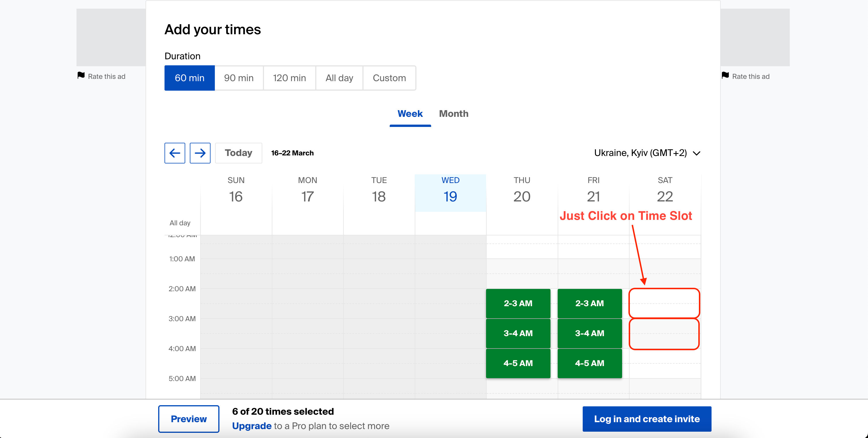Jump to Today button
Viewport: 868px width, 438px height.
[238, 153]
